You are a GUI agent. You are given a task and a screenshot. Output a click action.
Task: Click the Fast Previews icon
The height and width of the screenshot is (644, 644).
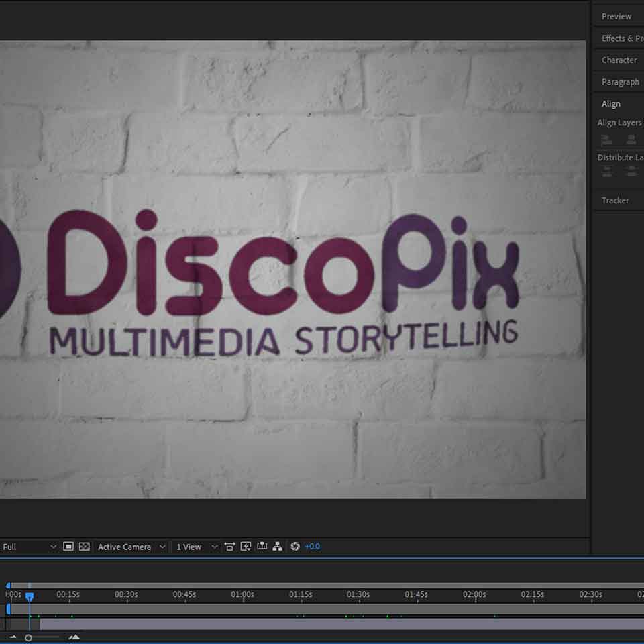click(x=246, y=547)
